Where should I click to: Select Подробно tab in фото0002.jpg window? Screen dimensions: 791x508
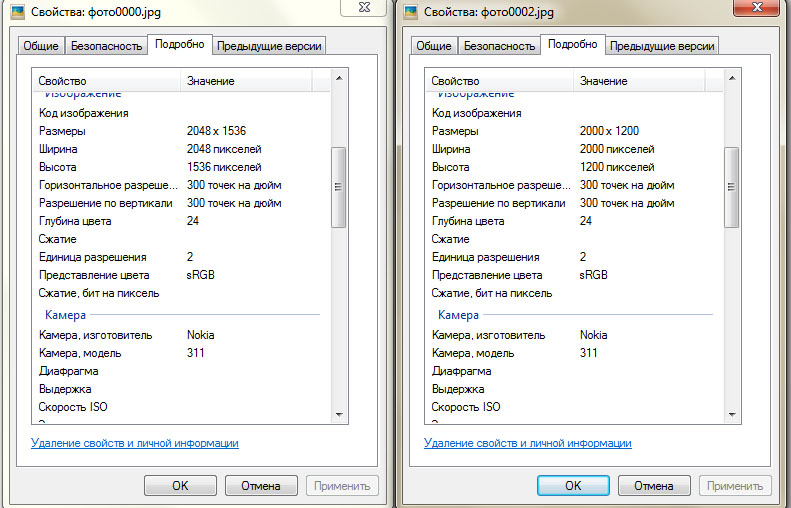tap(573, 44)
